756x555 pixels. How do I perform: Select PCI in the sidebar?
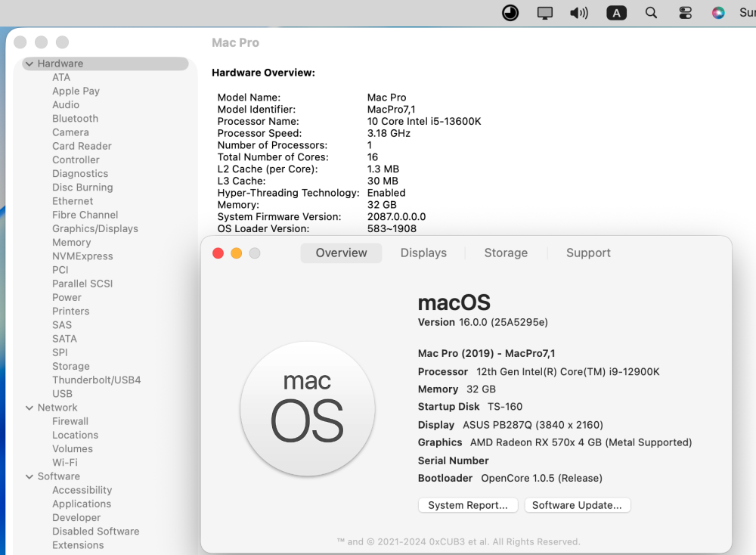pyautogui.click(x=60, y=270)
